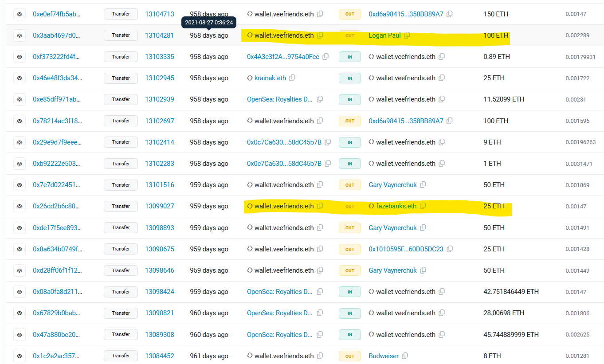The image size is (604, 364).
Task: Show quick details for transaction 0xe85dff971ab
Action: tap(20, 99)
